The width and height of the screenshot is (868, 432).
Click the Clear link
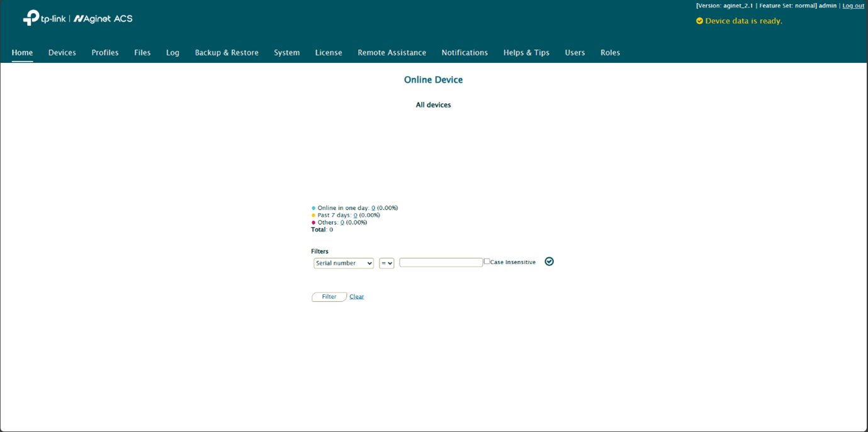click(356, 297)
